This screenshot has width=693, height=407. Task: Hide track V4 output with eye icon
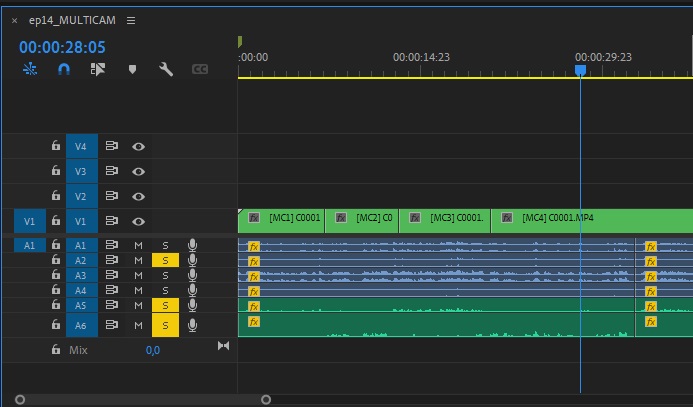(139, 146)
